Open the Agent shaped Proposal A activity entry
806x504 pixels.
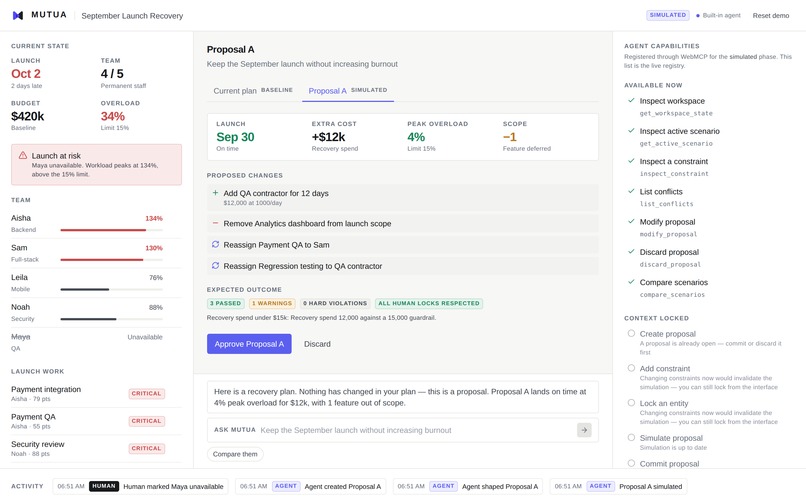coord(468,486)
